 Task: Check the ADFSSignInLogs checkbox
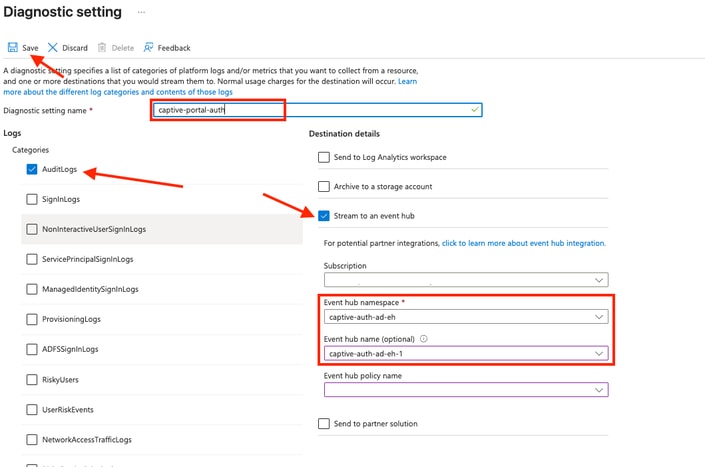point(32,349)
